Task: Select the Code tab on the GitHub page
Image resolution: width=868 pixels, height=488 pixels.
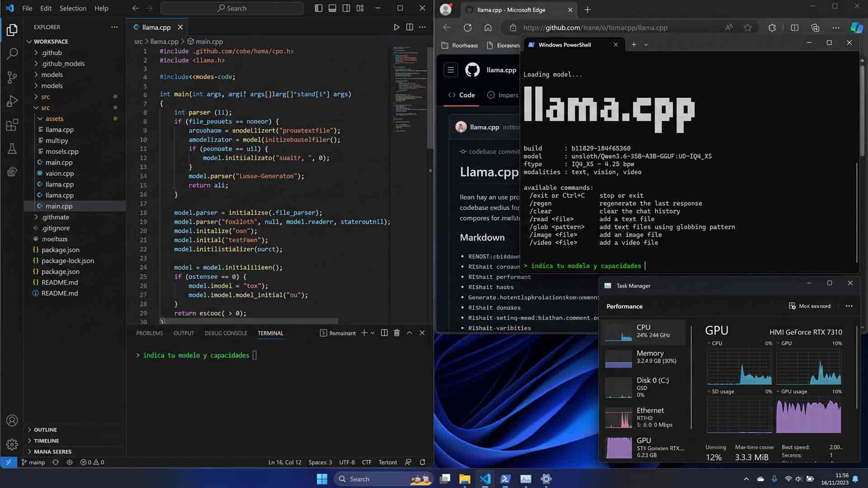Action: point(461,95)
